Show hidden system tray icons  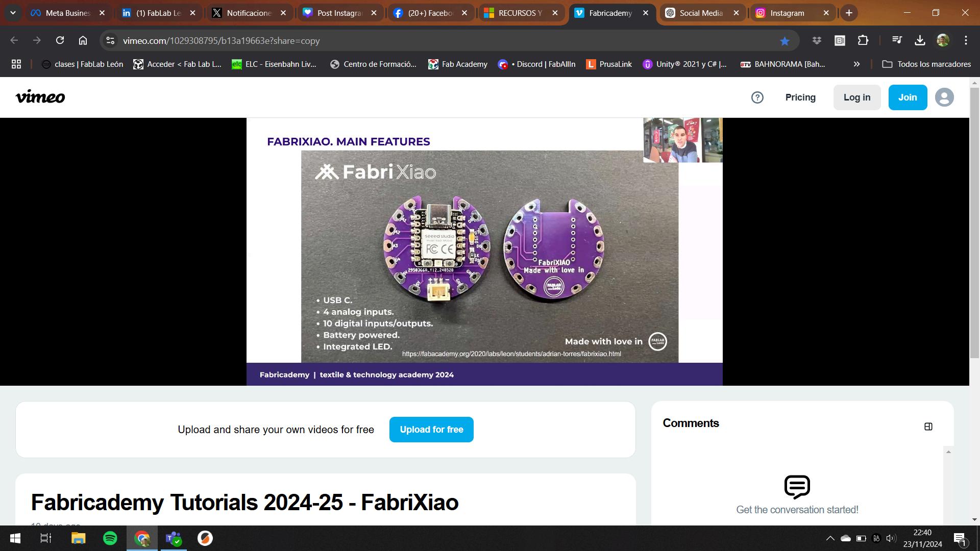(x=830, y=538)
